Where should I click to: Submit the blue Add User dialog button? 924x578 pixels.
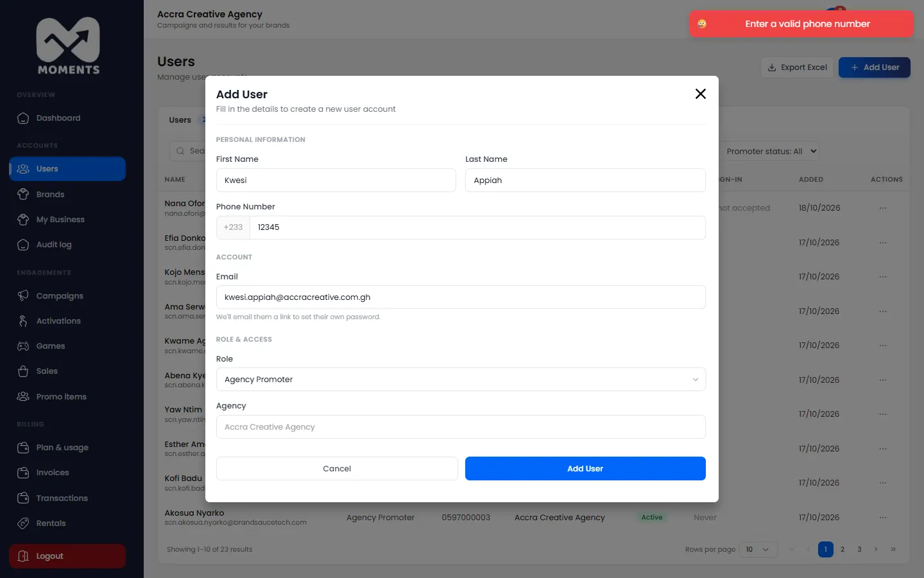pos(585,469)
